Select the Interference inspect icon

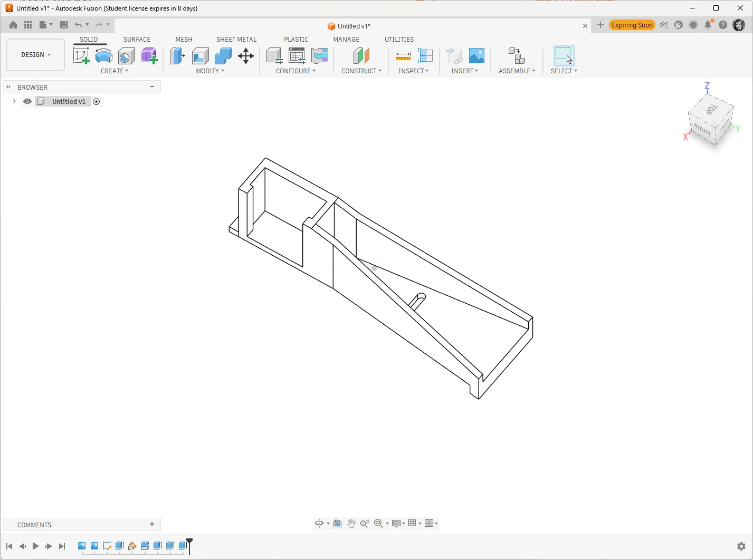click(425, 56)
